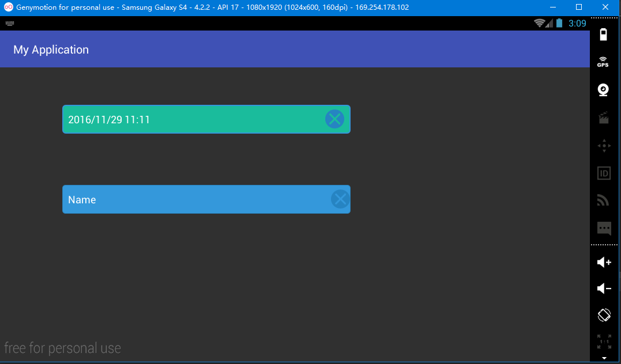This screenshot has height=364, width=621.
Task: Open the device ID identifiers widget
Action: [x=604, y=173]
